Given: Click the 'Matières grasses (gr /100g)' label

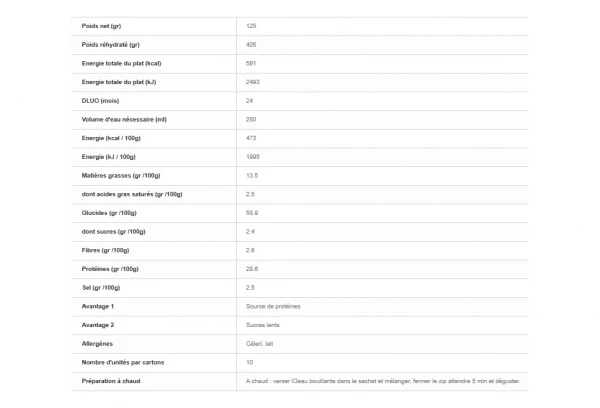Looking at the screenshot, I should click(121, 175).
